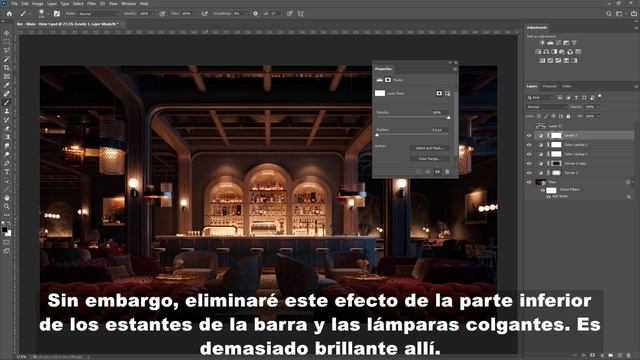The width and height of the screenshot is (640, 360).
Task: Select the Levels 1 layer mask thumbnail
Action: pyautogui.click(x=556, y=136)
